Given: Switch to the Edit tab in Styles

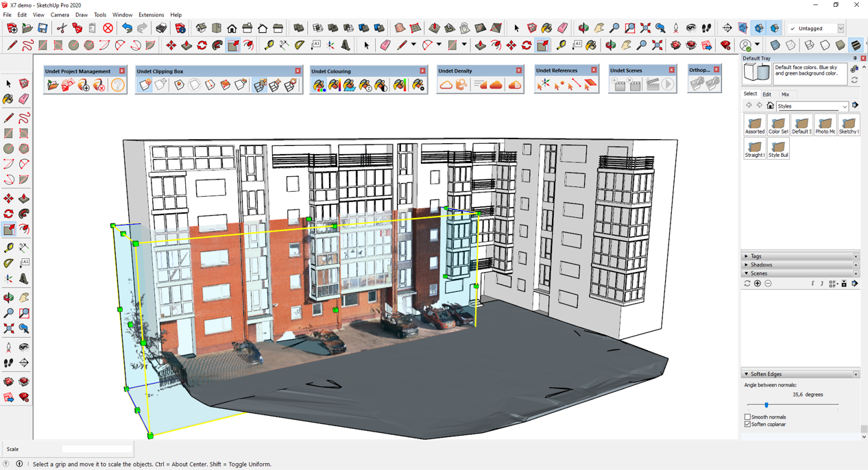Looking at the screenshot, I should tap(767, 95).
